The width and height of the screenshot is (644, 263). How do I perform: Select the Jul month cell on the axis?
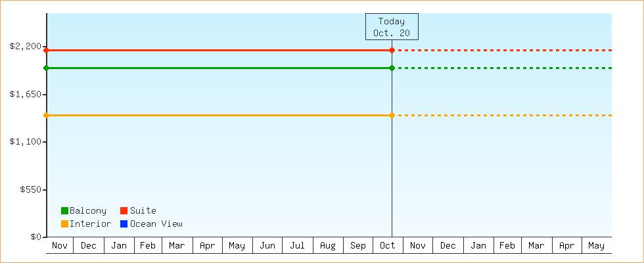click(298, 246)
